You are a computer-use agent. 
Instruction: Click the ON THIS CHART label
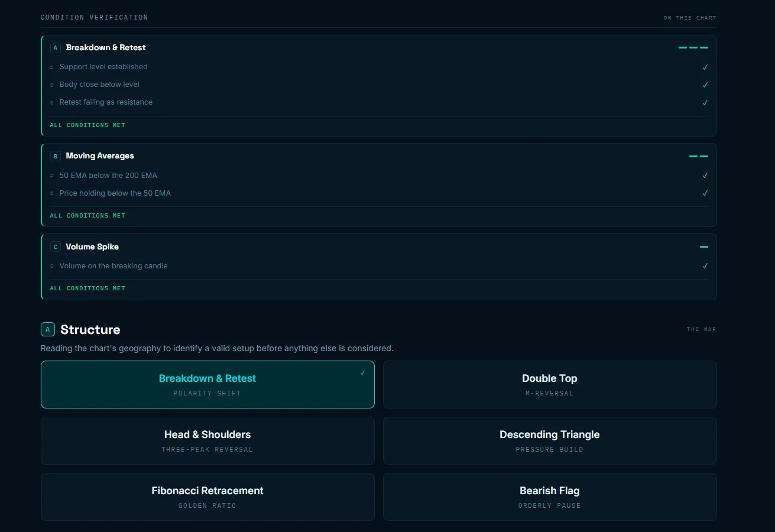[690, 18]
